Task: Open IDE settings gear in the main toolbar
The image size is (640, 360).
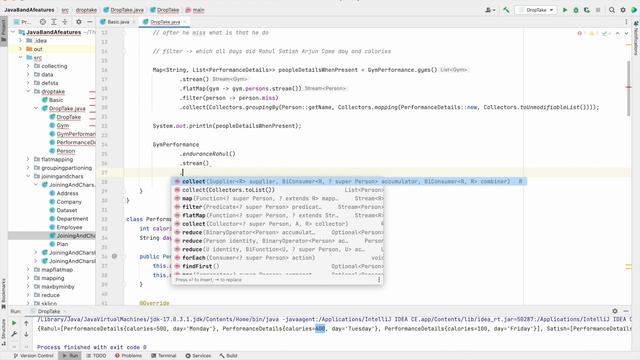Action: tap(623, 10)
